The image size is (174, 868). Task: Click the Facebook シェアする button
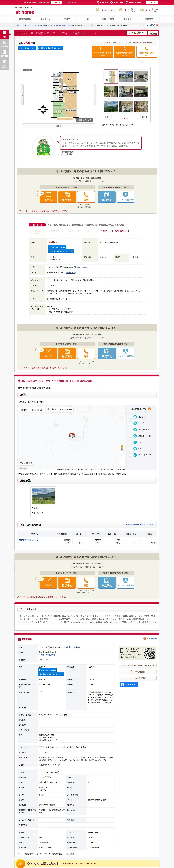pyautogui.click(x=129, y=685)
